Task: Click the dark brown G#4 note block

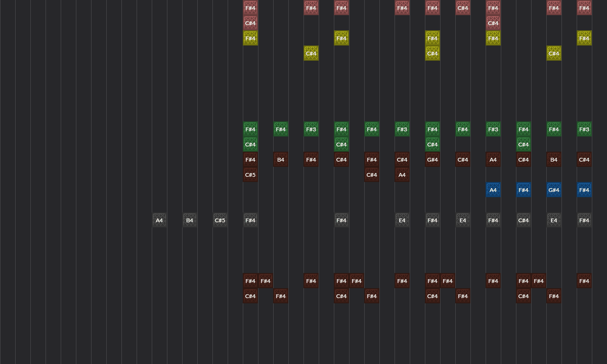Action: click(432, 160)
